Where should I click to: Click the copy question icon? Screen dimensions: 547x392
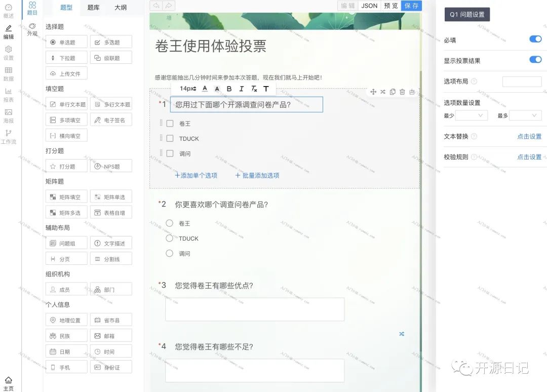coord(393,92)
